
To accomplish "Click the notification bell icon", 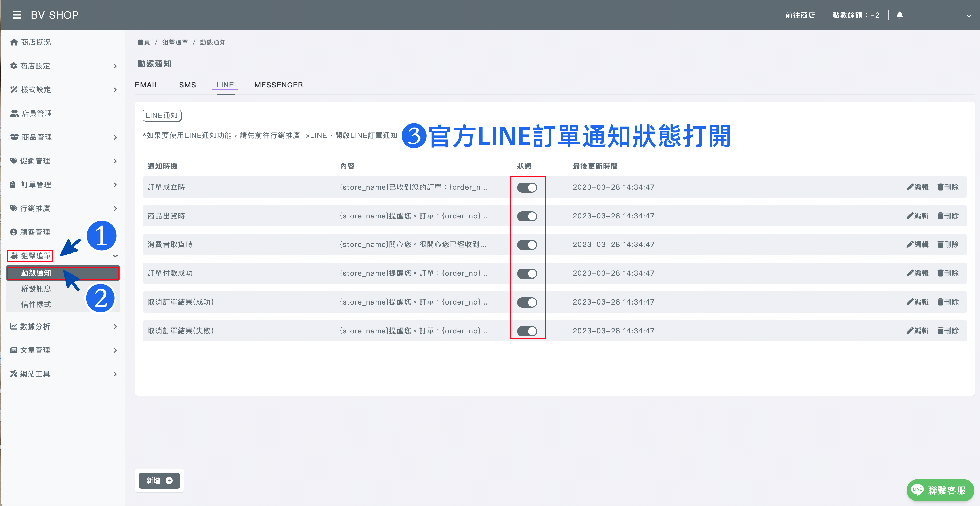I will click(899, 15).
